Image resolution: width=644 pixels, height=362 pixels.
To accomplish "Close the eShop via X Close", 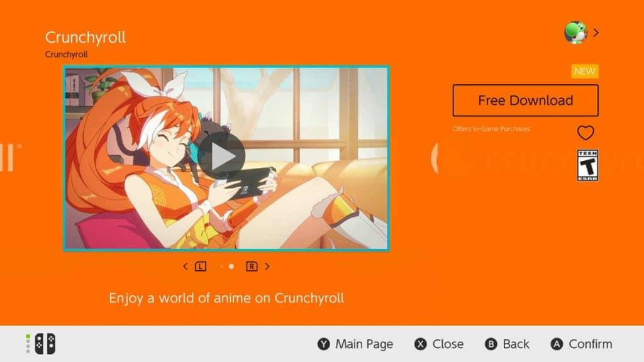I will point(438,344).
